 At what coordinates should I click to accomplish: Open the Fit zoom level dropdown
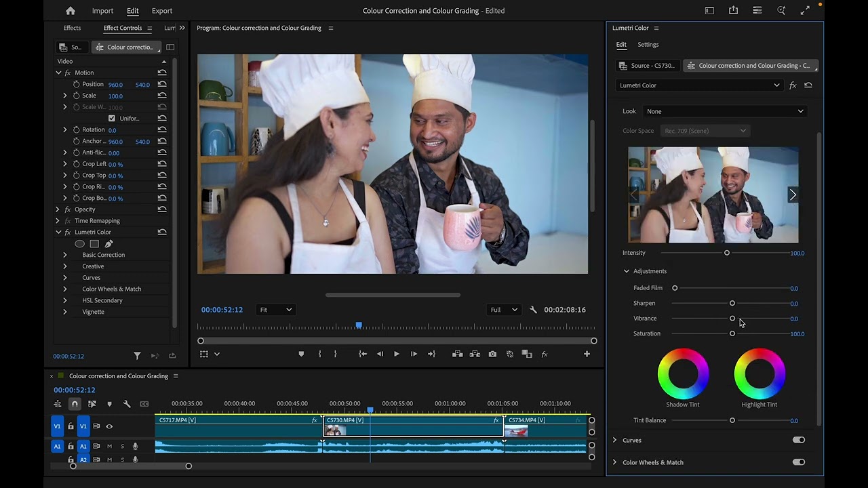[275, 310]
